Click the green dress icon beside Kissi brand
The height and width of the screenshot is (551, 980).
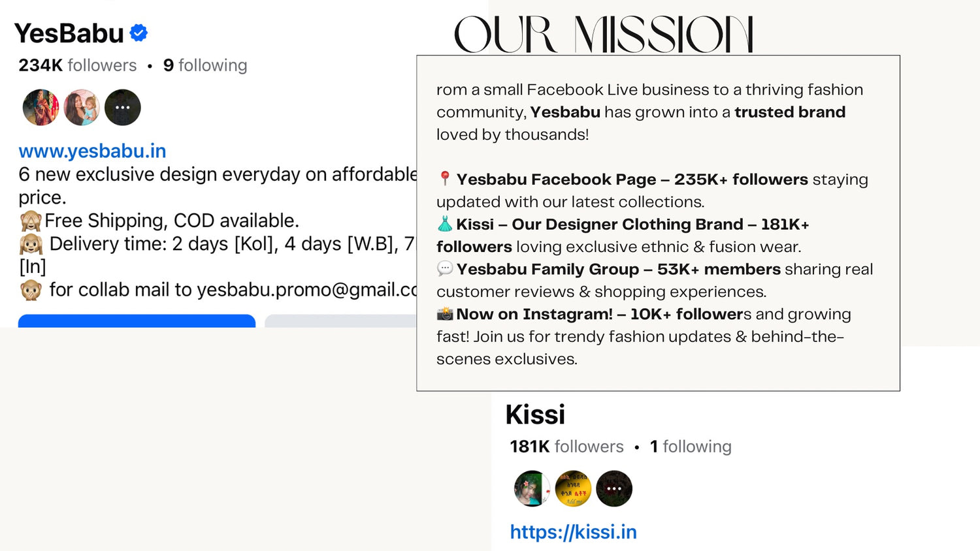(x=445, y=224)
